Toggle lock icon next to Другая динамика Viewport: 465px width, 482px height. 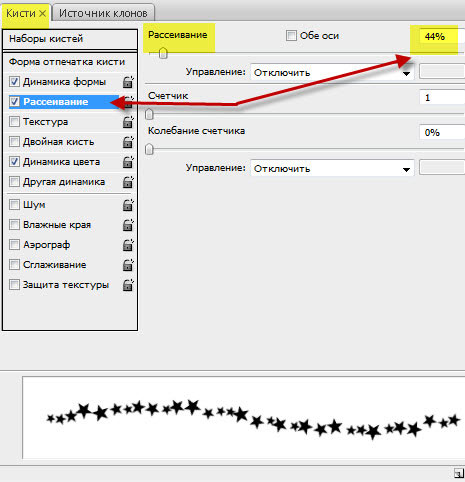click(x=128, y=182)
